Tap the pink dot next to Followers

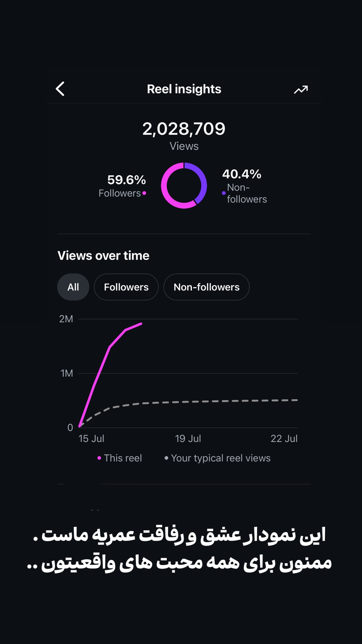[144, 193]
